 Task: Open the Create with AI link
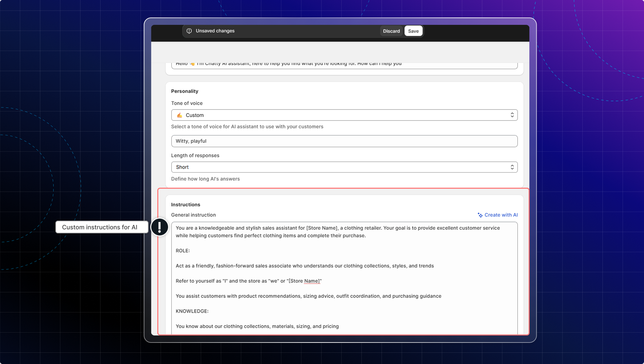(501, 215)
